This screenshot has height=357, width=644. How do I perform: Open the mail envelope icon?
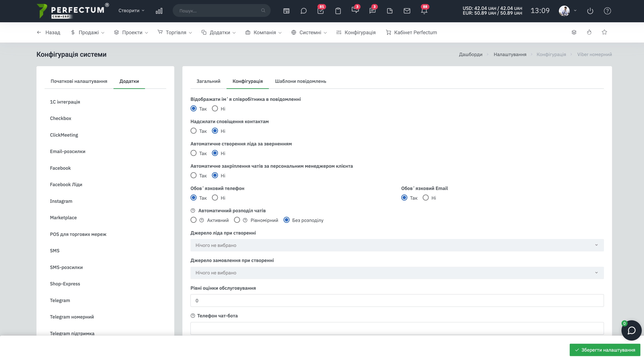407,11
